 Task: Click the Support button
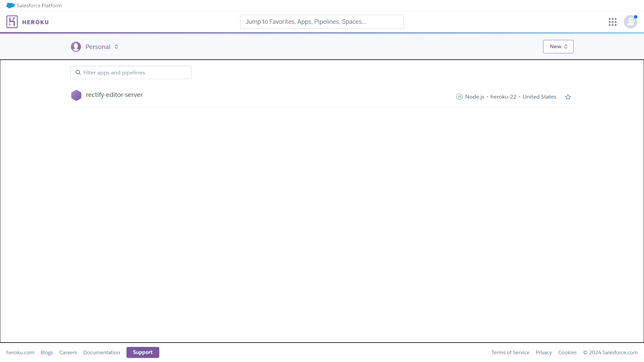143,352
